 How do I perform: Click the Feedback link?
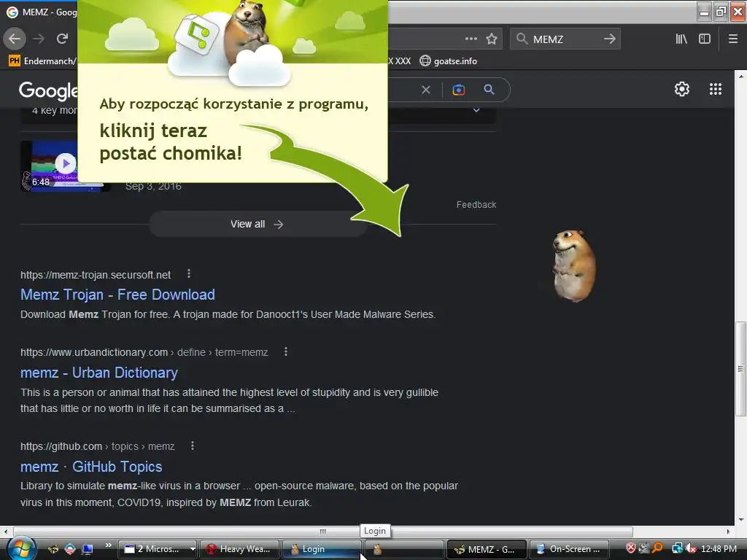[x=476, y=205]
